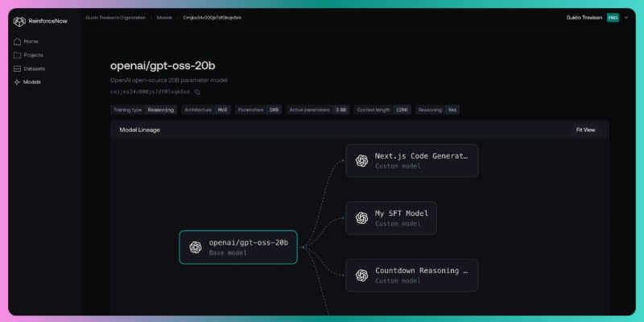Select the Countdown Reasoning model node
This screenshot has width=644, height=322.
(x=412, y=275)
